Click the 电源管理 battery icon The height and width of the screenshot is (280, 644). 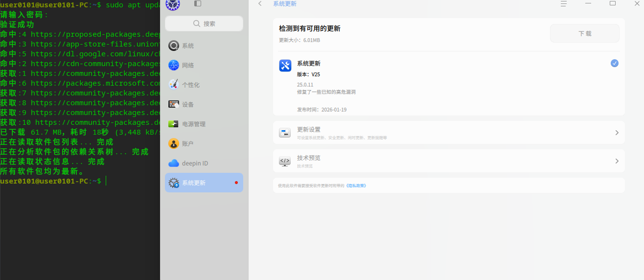174,124
